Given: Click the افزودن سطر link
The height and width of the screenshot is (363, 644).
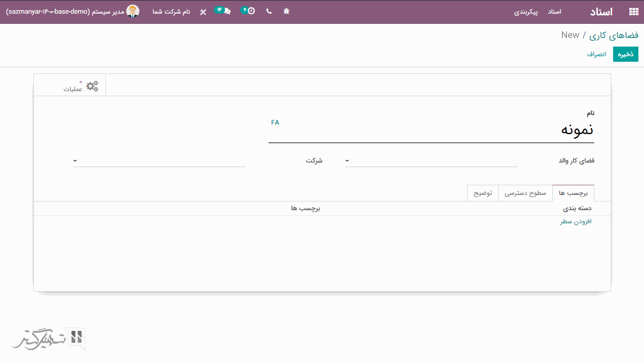Looking at the screenshot, I should pyautogui.click(x=576, y=222).
